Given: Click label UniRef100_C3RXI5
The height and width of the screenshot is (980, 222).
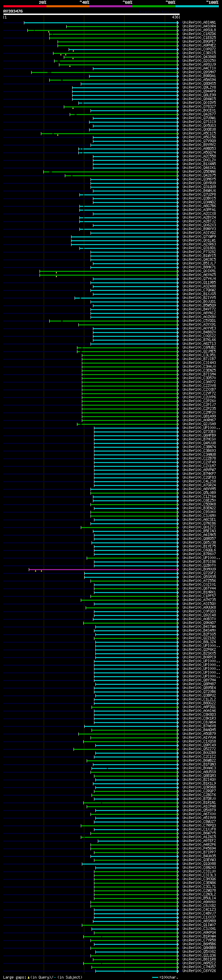Looking at the screenshot, I should 199,53.
